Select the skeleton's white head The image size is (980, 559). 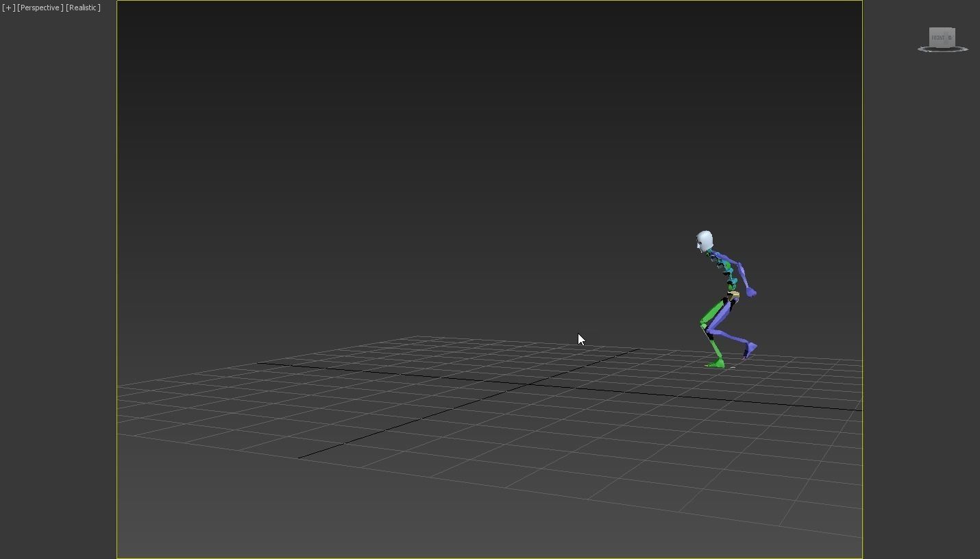point(704,241)
